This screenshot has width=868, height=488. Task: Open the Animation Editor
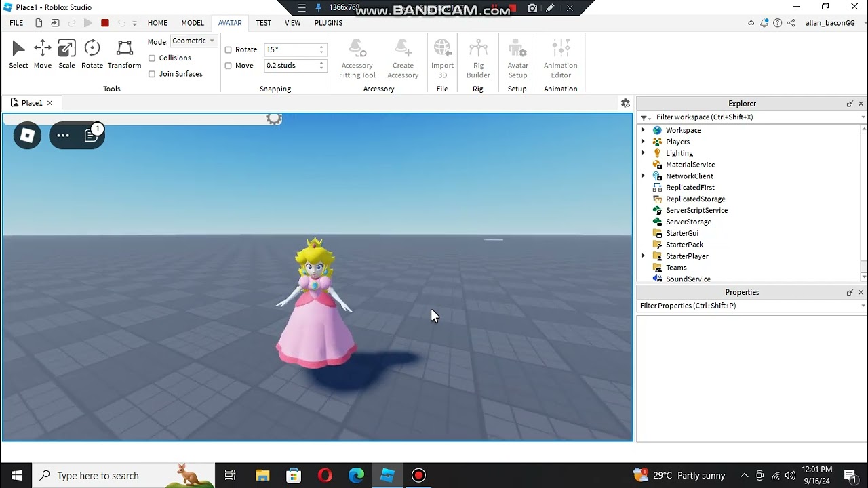[x=561, y=59]
